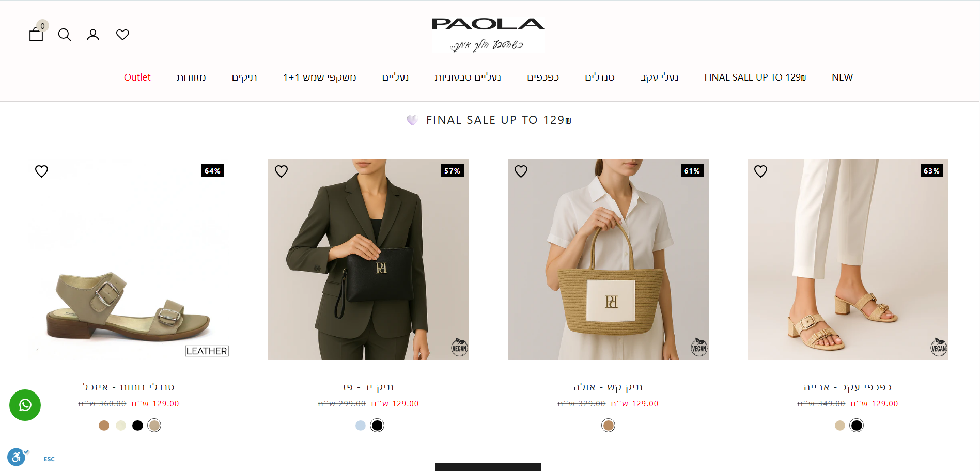980x471 pixels.
Task: Favorite the black clutch bag with heart
Action: (281, 171)
